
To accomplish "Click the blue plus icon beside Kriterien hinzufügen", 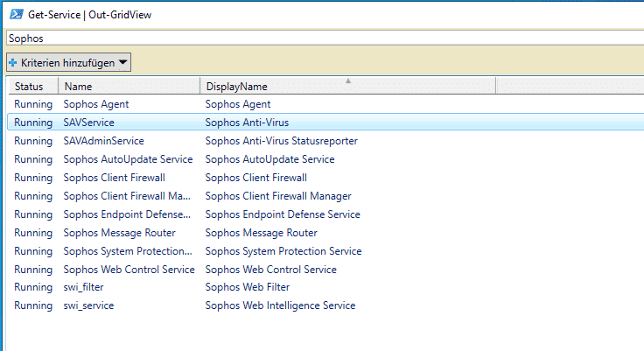I will pyautogui.click(x=13, y=63).
